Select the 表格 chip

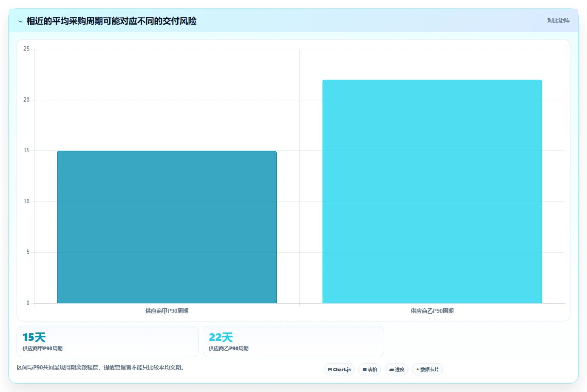[x=370, y=369]
